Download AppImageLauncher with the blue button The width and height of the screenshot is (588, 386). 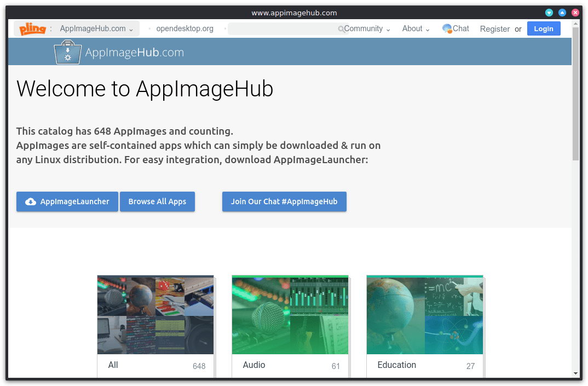(67, 202)
